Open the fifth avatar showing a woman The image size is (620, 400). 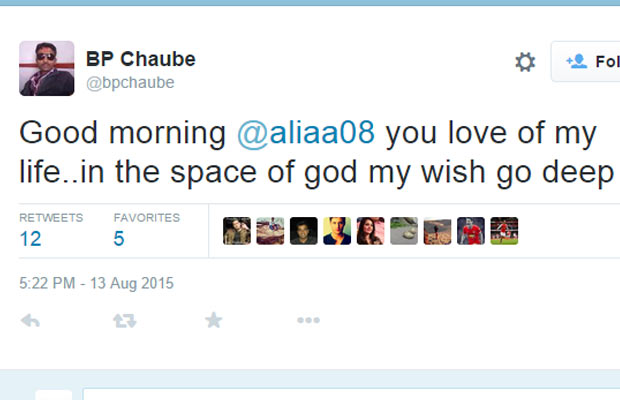click(x=370, y=231)
